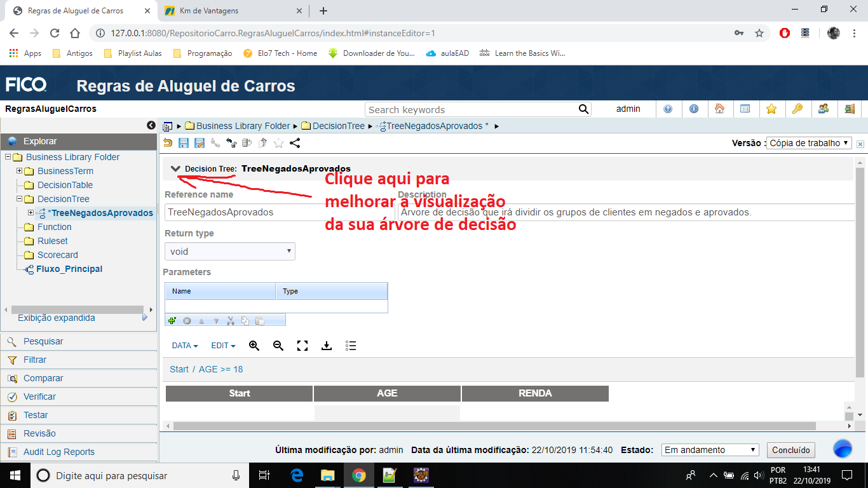The width and height of the screenshot is (868, 488).
Task: Click the key icon in the top header bar
Action: [797, 109]
